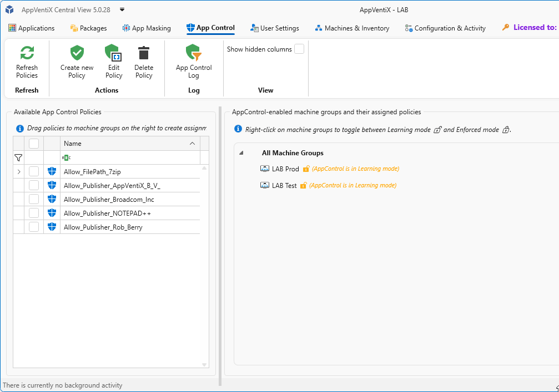Check the Allow_Publisher_Broadcom_Inc checkbox

point(34,200)
